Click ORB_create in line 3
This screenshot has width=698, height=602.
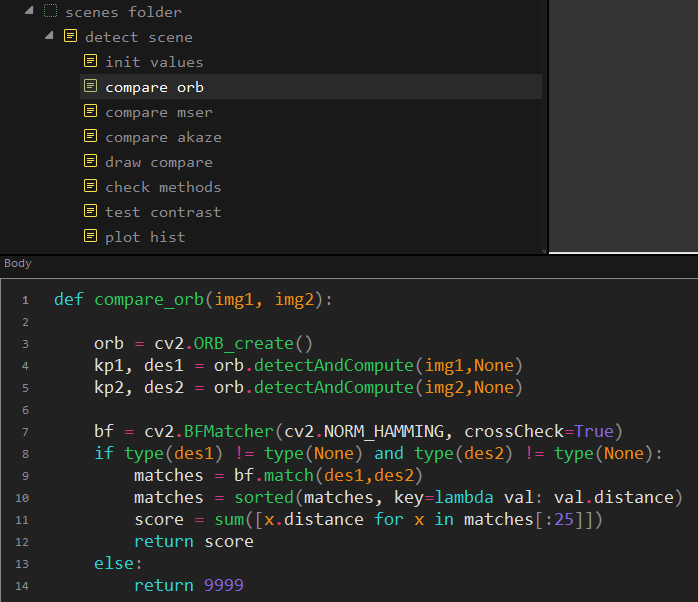point(243,343)
